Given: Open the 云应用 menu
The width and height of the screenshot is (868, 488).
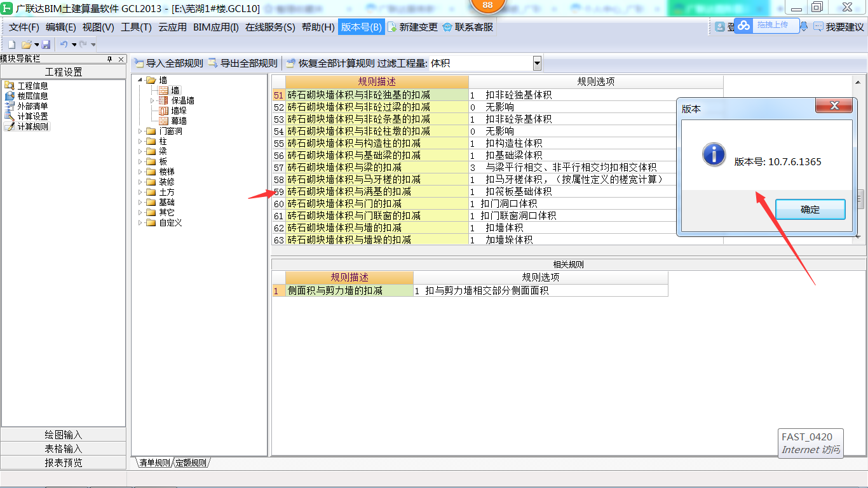Looking at the screenshot, I should pos(173,27).
